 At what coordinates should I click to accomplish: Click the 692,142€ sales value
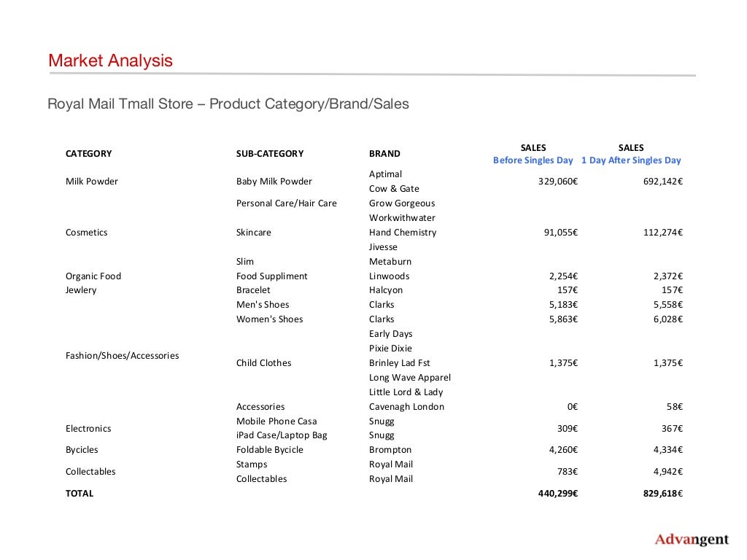662,182
